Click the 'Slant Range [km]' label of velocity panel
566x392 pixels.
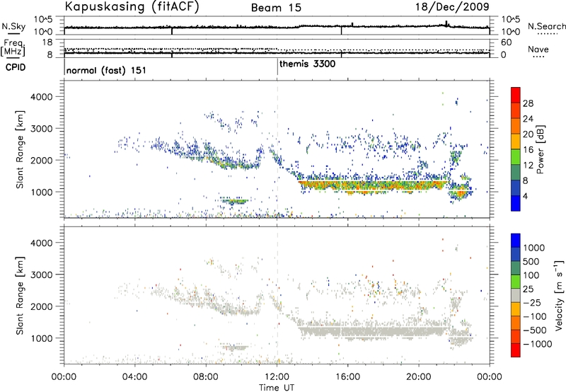pyautogui.click(x=20, y=296)
